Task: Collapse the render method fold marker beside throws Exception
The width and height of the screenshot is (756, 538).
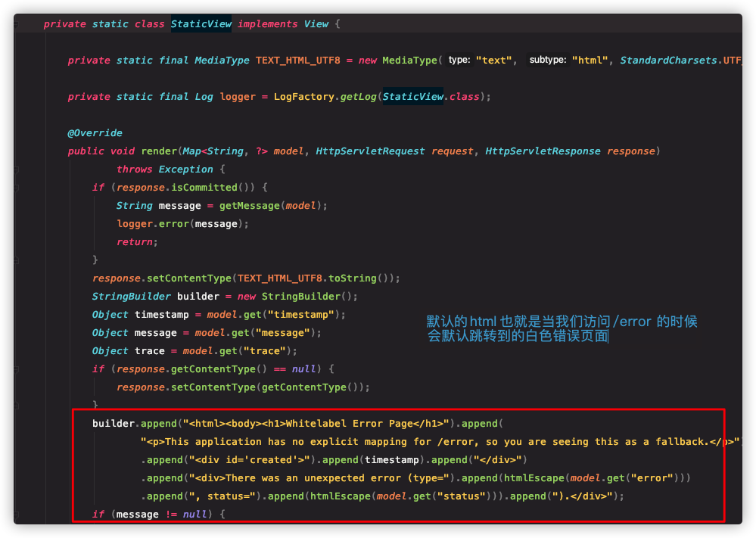Action: [16, 169]
